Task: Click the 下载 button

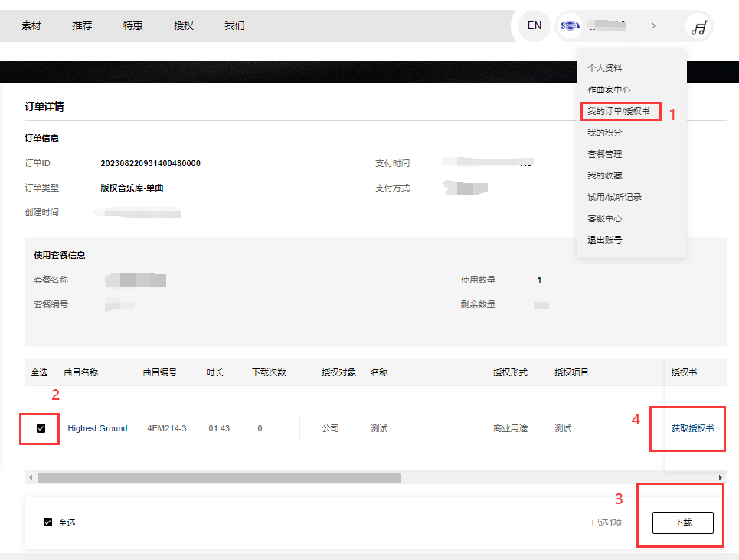Action: [682, 522]
